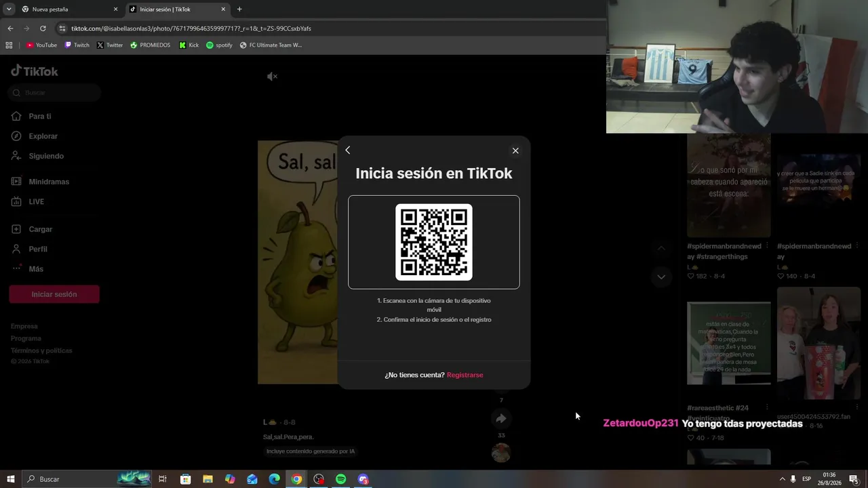Select the Iniciar sesión | TikTok tab
Image resolution: width=868 pixels, height=488 pixels.
click(x=178, y=9)
